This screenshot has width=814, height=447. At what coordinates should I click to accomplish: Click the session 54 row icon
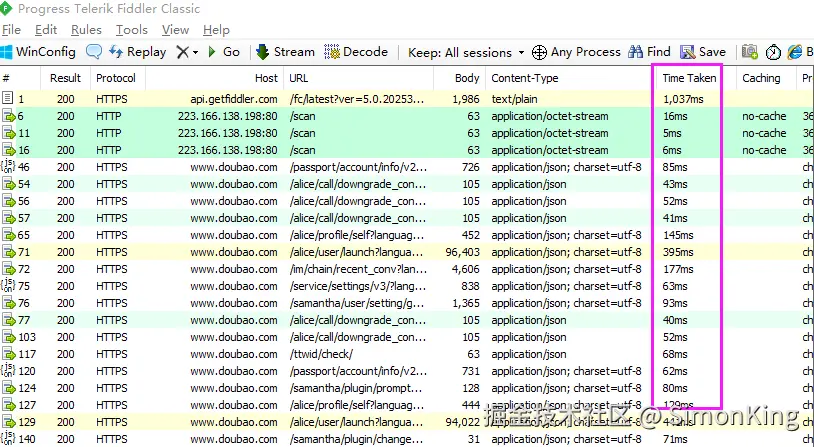tap(8, 184)
